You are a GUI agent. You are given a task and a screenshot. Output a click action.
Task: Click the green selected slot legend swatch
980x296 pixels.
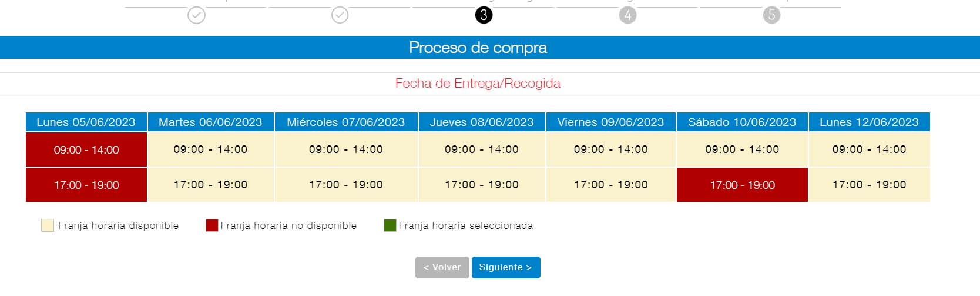[390, 225]
